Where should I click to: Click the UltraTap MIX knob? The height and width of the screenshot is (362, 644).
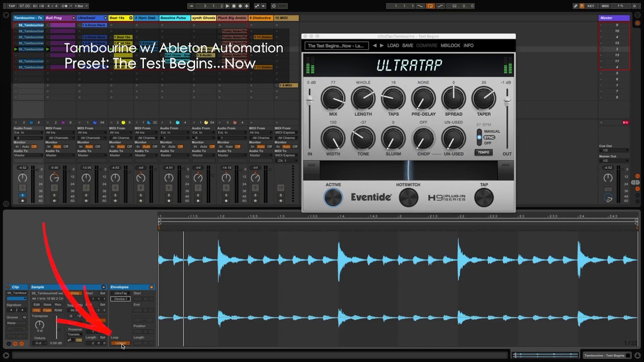[333, 99]
